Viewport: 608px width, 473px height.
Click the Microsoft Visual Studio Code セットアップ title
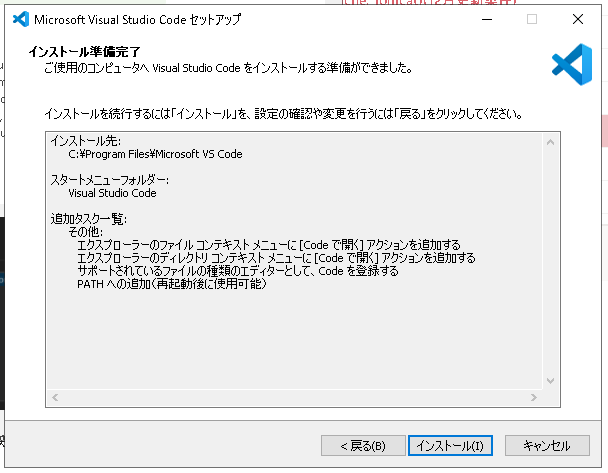138,19
